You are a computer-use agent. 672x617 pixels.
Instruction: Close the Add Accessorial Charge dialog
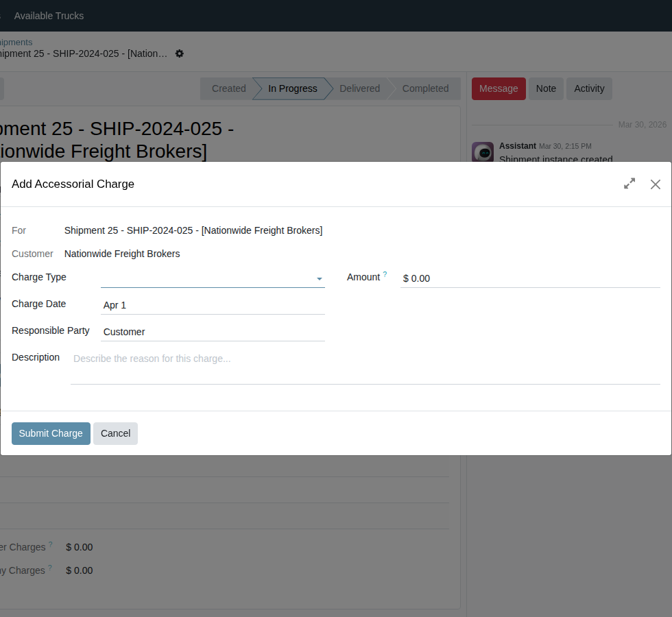(x=656, y=184)
